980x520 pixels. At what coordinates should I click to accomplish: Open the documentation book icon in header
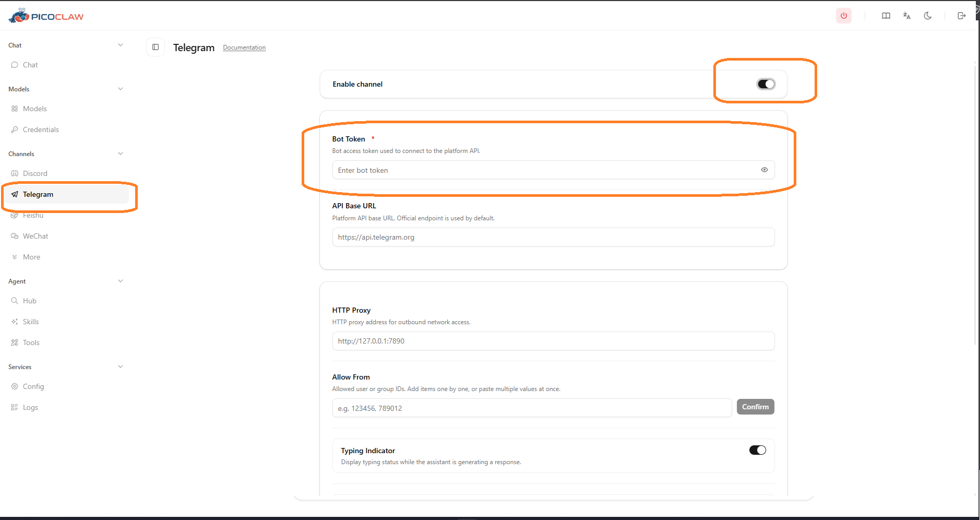point(886,16)
